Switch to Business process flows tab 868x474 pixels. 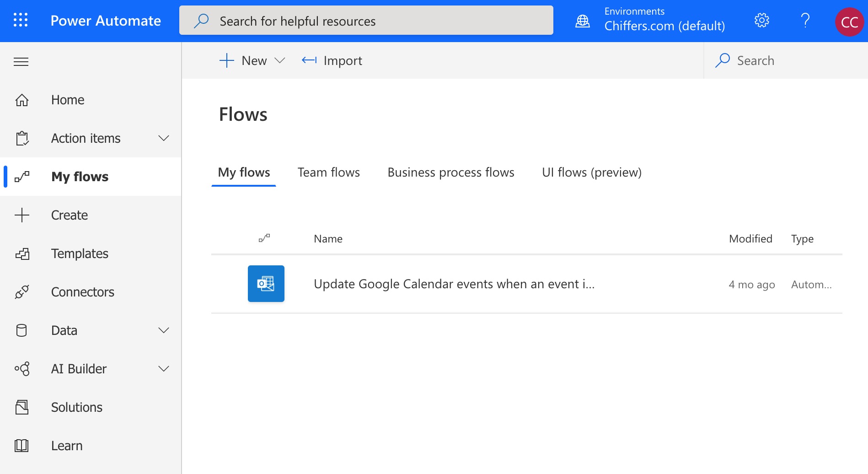coord(450,172)
